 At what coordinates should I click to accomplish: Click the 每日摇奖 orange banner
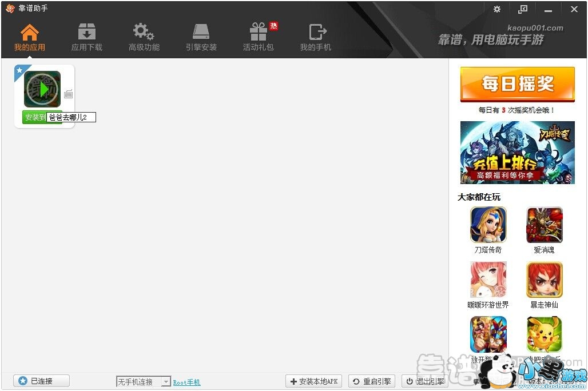[x=518, y=84]
